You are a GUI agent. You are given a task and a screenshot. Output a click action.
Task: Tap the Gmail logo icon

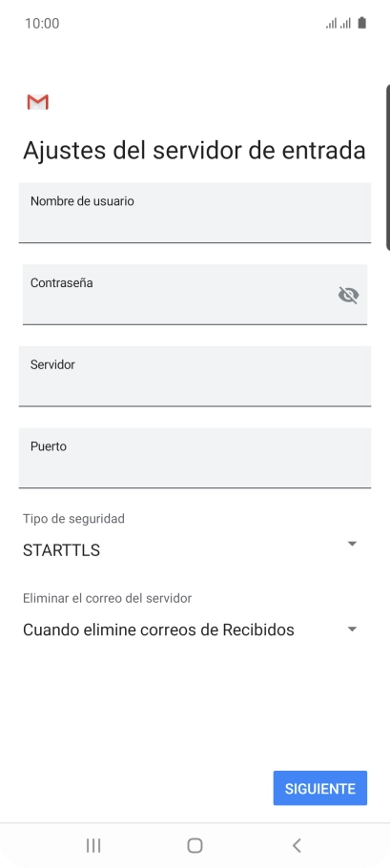click(37, 102)
